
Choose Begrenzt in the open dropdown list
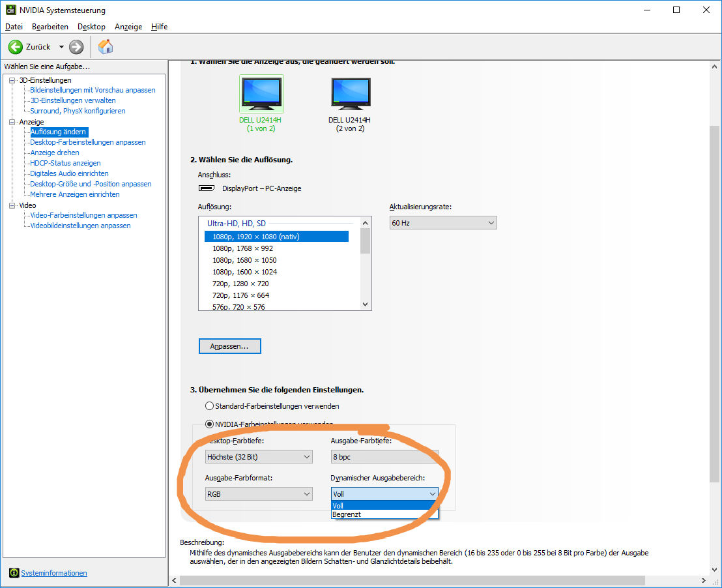(384, 514)
